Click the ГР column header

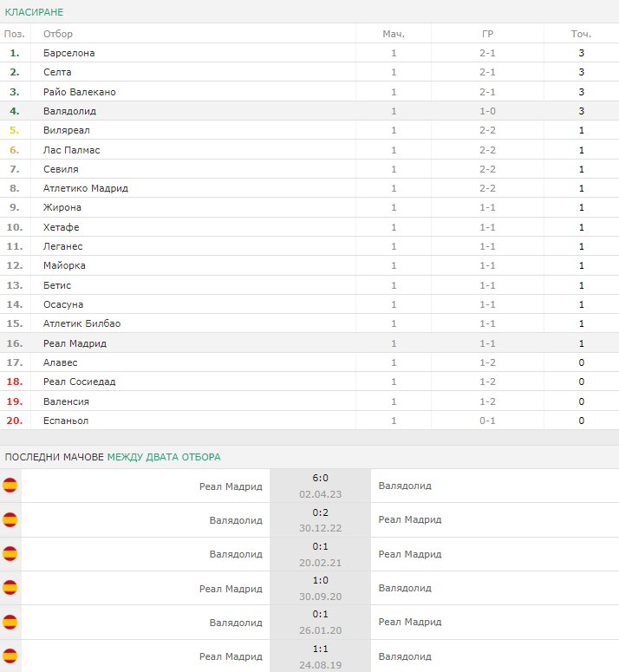487,34
